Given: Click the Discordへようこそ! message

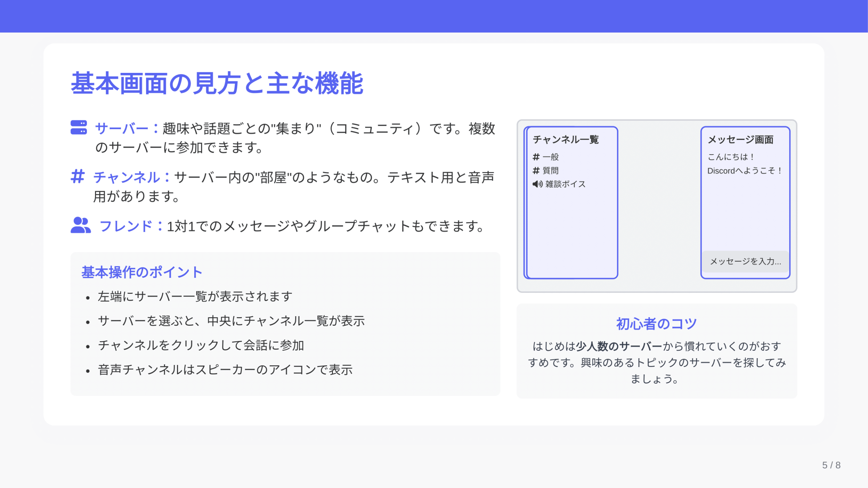Looking at the screenshot, I should click(x=745, y=171).
